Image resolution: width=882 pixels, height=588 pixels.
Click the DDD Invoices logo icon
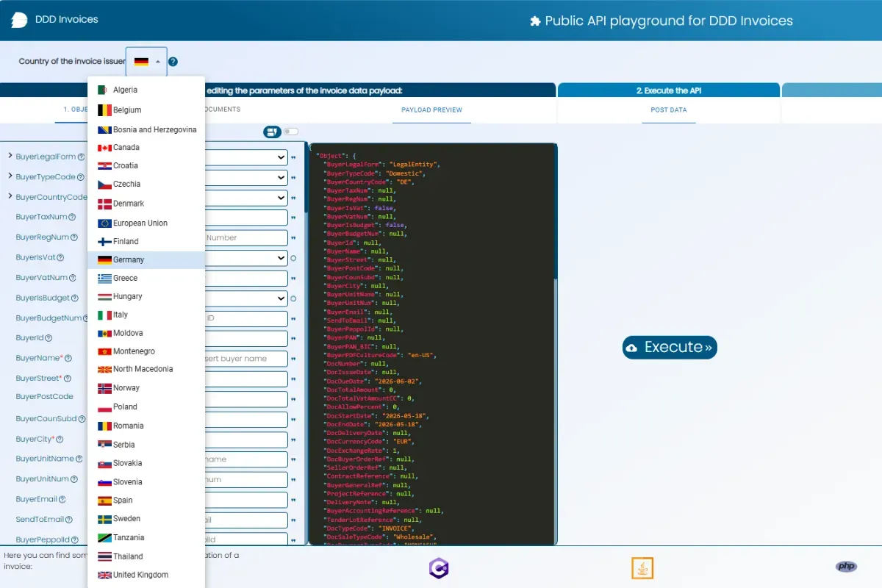point(20,20)
